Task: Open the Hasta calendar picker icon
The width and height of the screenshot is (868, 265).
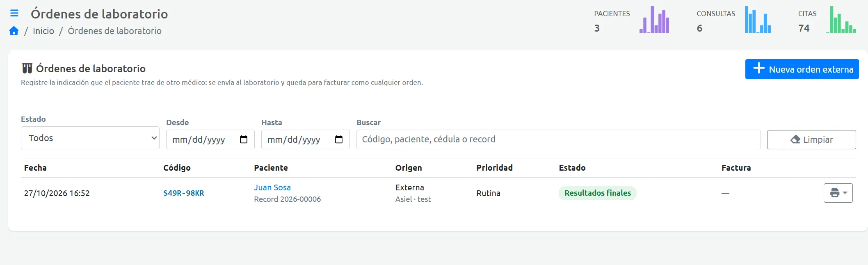Action: 339,139
